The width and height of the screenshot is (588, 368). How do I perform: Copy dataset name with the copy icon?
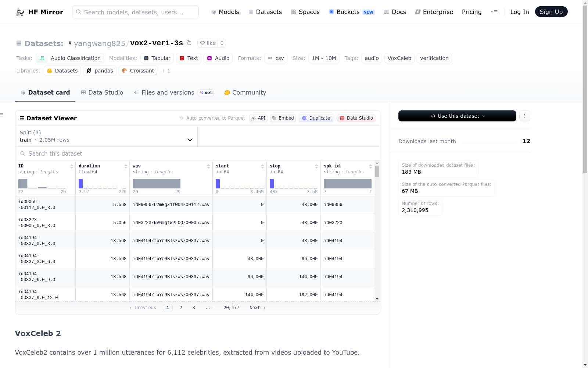pyautogui.click(x=189, y=43)
